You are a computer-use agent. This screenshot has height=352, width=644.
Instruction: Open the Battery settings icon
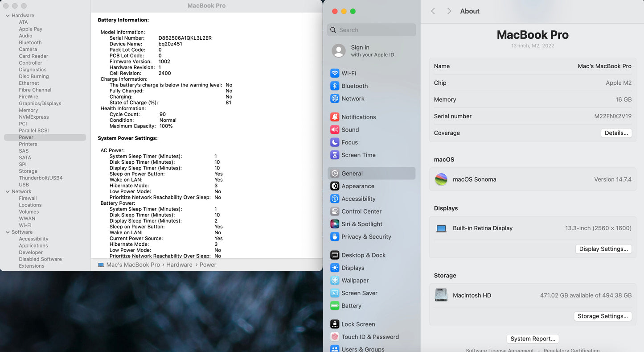(x=335, y=306)
